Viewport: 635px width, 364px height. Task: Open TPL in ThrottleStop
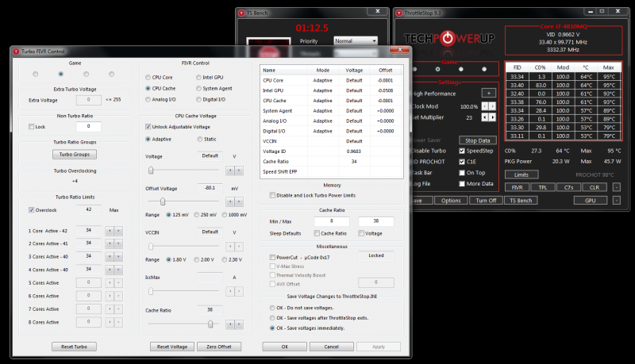543,188
